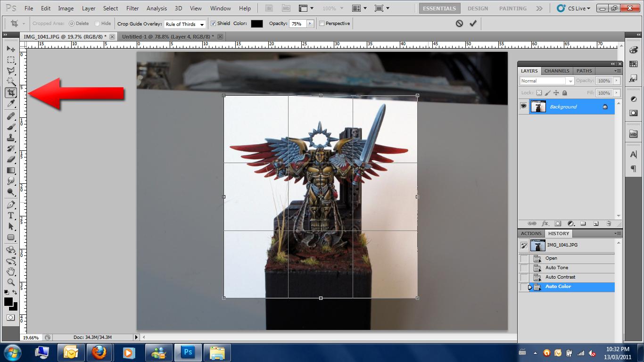The width and height of the screenshot is (644, 362).
Task: Select the Path Selection tool
Action: [11, 226]
